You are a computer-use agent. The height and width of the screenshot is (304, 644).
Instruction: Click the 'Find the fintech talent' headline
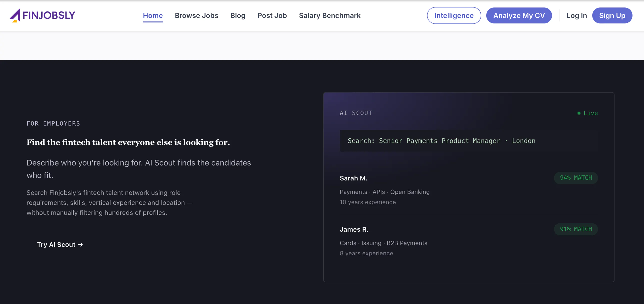pos(128,142)
